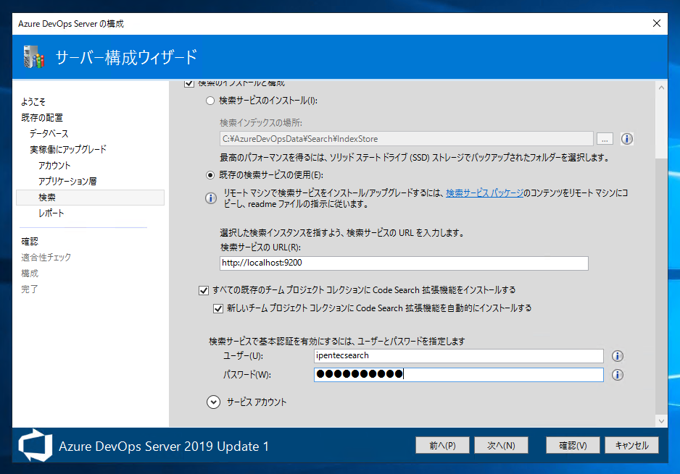Toggle the search install and configure checkbox
The image size is (680, 474).
[x=189, y=83]
